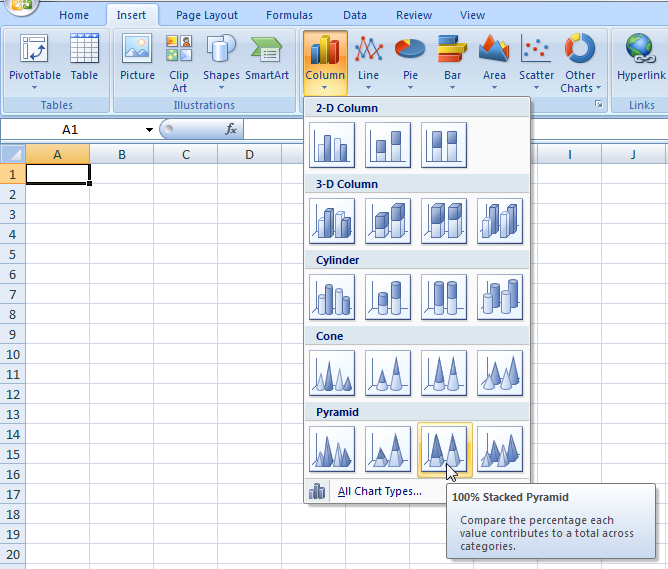The height and width of the screenshot is (569, 668).
Task: Switch to the Data tab
Action: [x=355, y=15]
